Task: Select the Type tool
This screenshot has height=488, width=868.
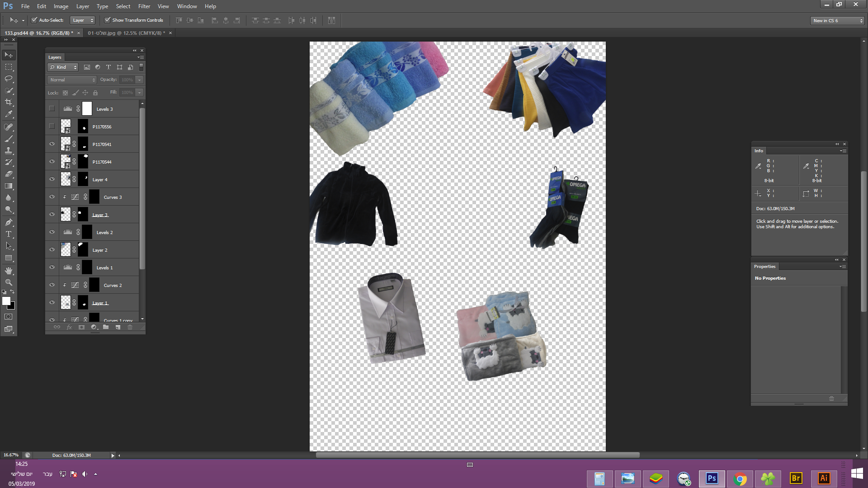Action: [x=9, y=234]
